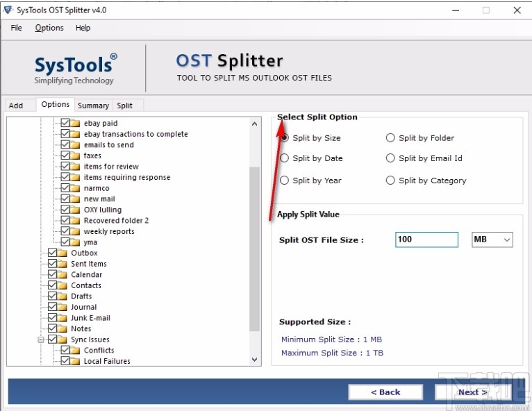Toggle the new mail checkbox

[x=65, y=199]
